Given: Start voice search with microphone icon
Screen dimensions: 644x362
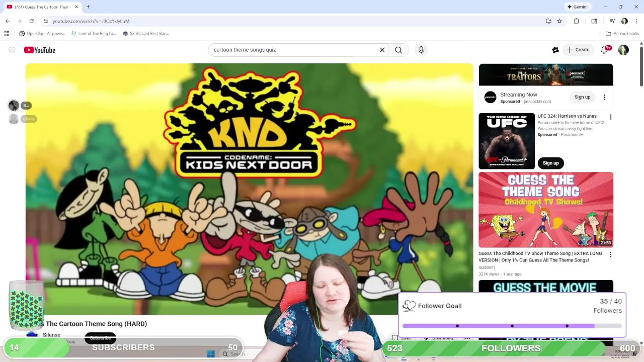Looking at the screenshot, I should click(x=421, y=50).
